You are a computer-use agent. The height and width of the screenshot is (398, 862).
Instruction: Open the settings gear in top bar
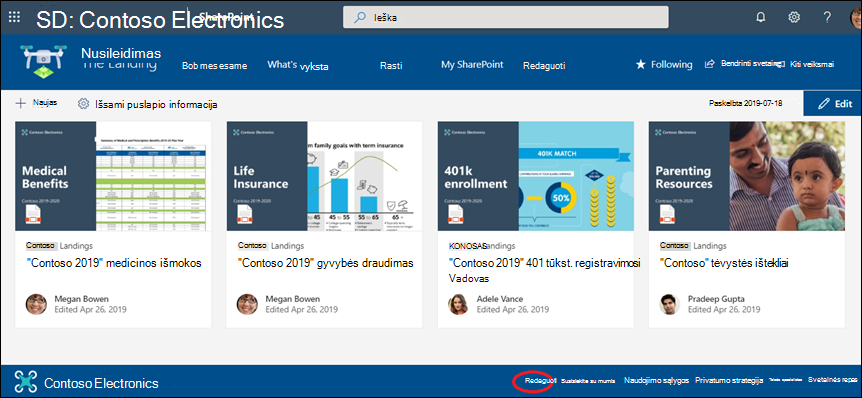pos(794,17)
